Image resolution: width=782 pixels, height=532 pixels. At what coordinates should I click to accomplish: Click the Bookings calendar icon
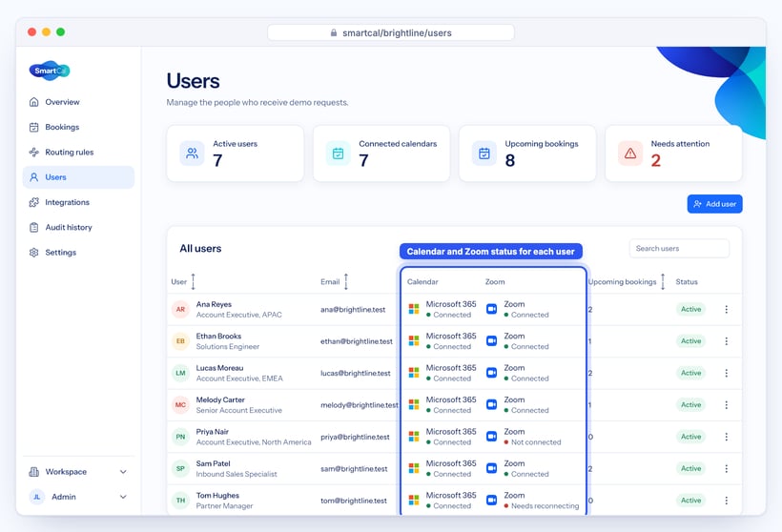click(x=34, y=127)
